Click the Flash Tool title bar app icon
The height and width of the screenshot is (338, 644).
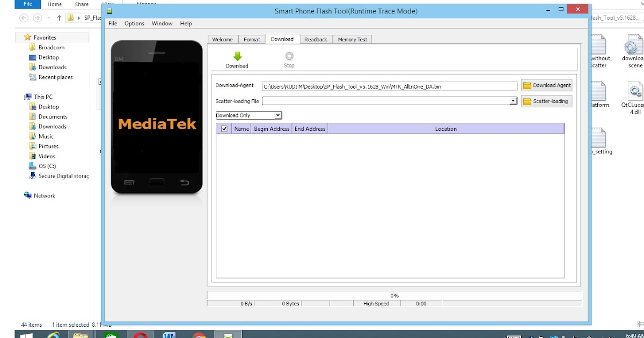[110, 11]
